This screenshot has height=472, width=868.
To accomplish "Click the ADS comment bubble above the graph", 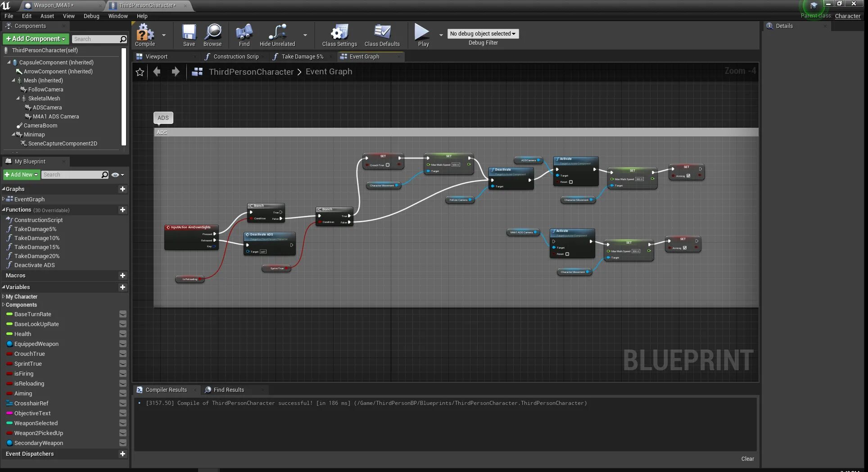I will (x=163, y=118).
